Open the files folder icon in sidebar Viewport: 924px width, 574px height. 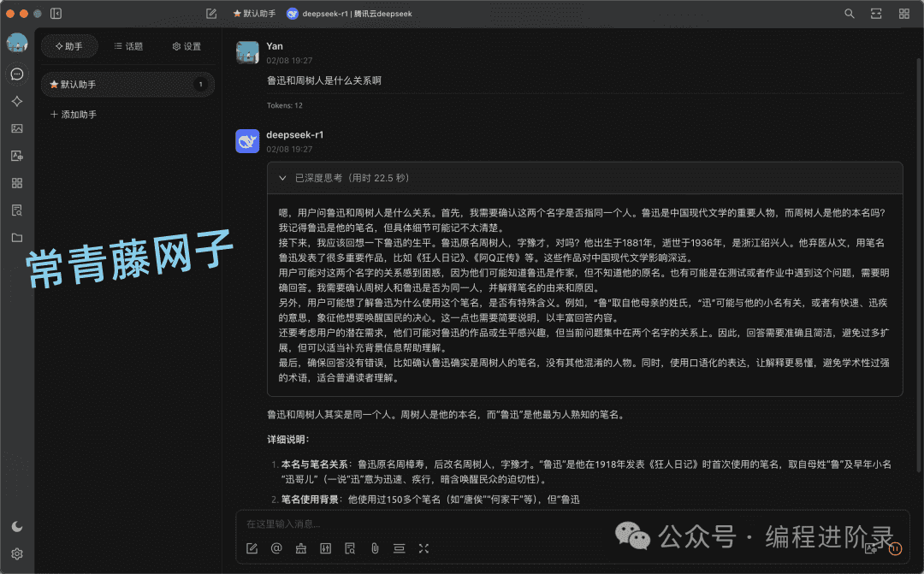(17, 238)
